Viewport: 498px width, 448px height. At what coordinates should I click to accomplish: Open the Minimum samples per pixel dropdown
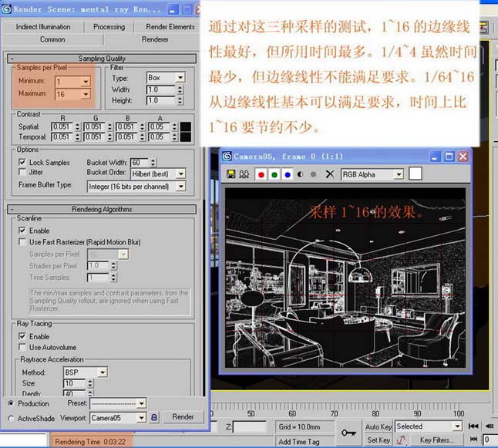[86, 82]
